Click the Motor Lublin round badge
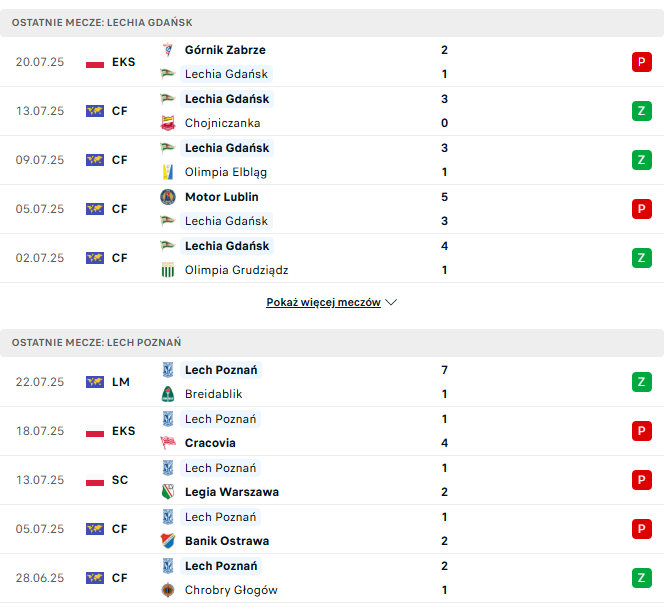Viewport: 666px width, 609px height. (x=168, y=197)
